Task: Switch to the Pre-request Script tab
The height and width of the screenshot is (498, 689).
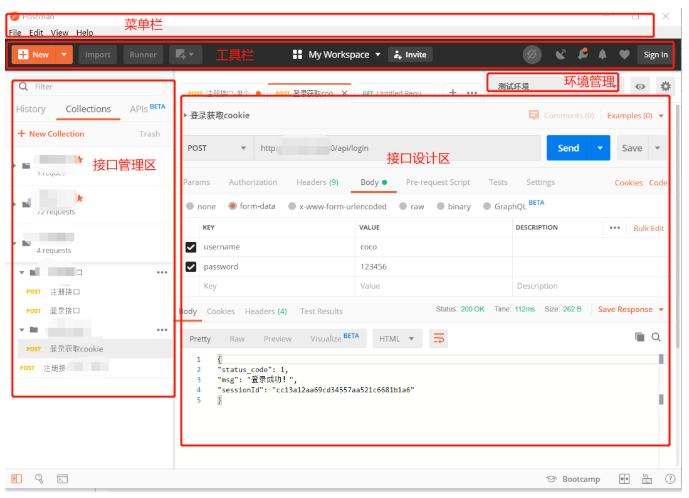Action: [437, 182]
